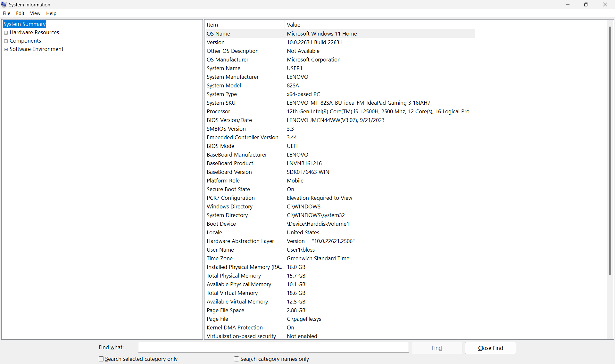Enable Search selected category only
Viewport: 615px width, 364px height.
pos(101,359)
